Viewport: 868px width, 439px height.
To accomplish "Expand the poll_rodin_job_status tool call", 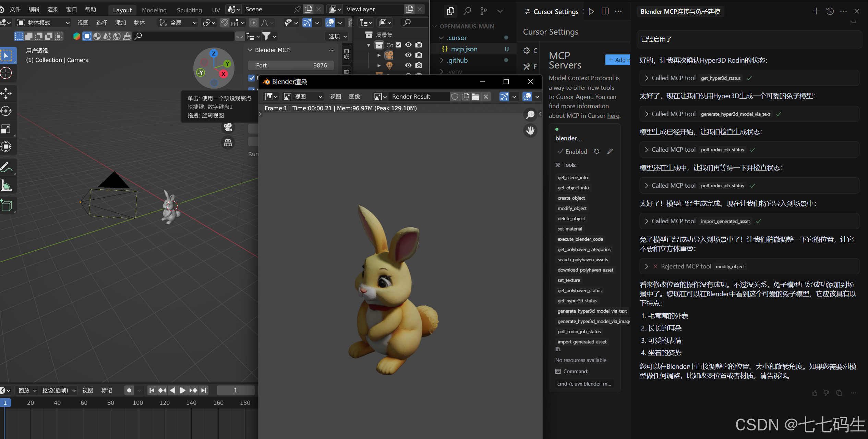I will 647,150.
